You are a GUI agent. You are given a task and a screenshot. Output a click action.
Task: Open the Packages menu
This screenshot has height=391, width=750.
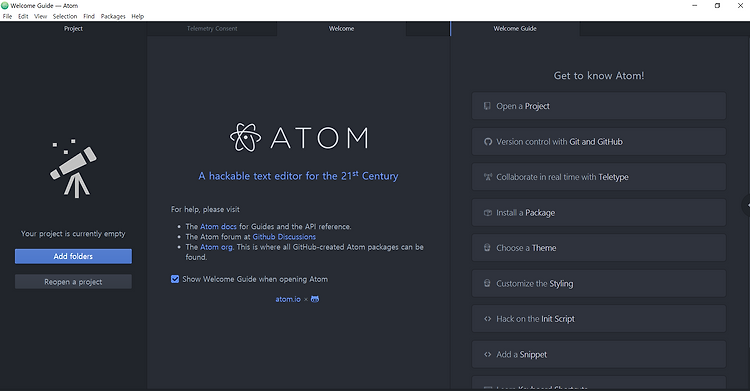113,16
